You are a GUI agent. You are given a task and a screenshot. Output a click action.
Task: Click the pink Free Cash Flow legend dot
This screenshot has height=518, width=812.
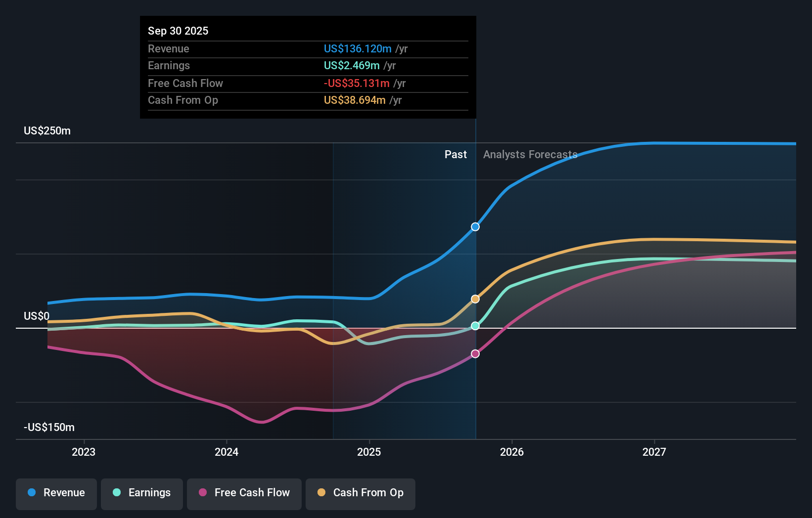204,493
